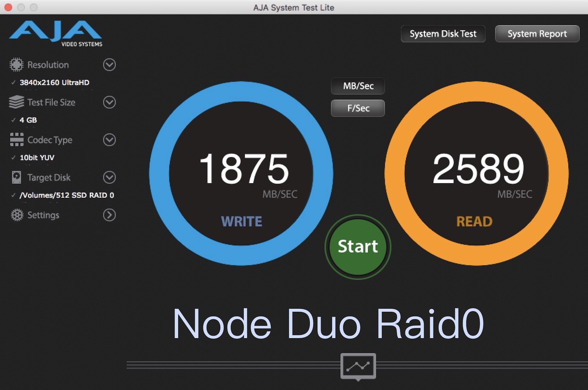Click the Resolution chip icon
Viewport: 588px width, 390px height.
click(x=16, y=65)
